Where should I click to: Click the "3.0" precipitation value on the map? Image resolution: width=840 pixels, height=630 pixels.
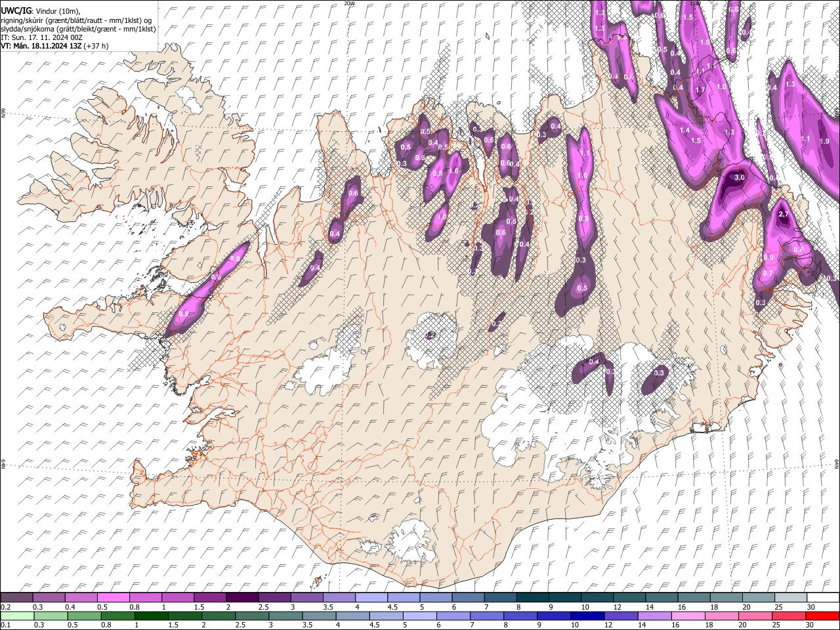(x=739, y=177)
